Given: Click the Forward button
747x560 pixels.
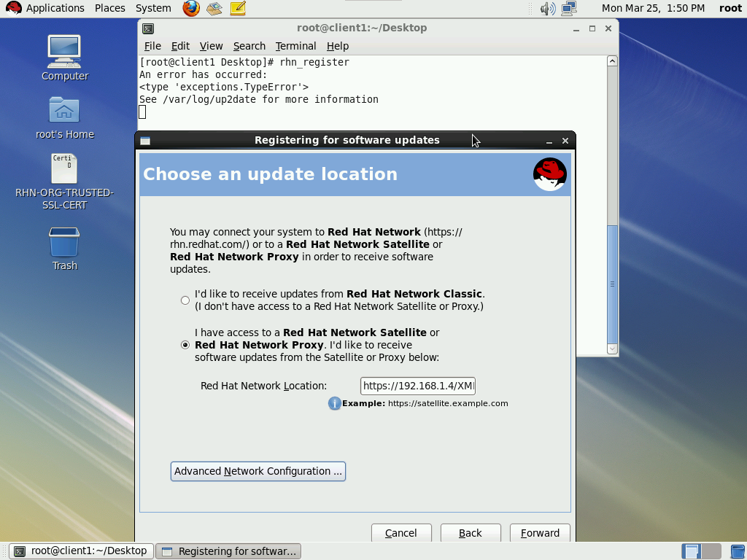Looking at the screenshot, I should [x=540, y=533].
